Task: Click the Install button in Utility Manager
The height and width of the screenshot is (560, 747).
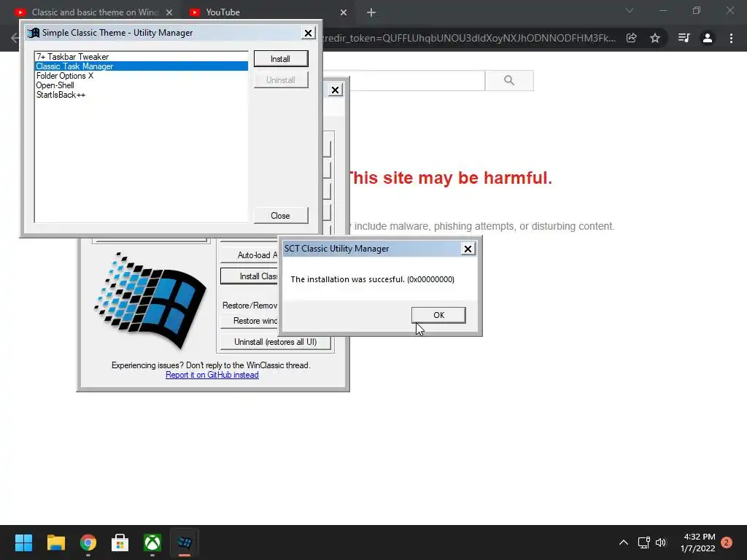Action: tap(281, 58)
